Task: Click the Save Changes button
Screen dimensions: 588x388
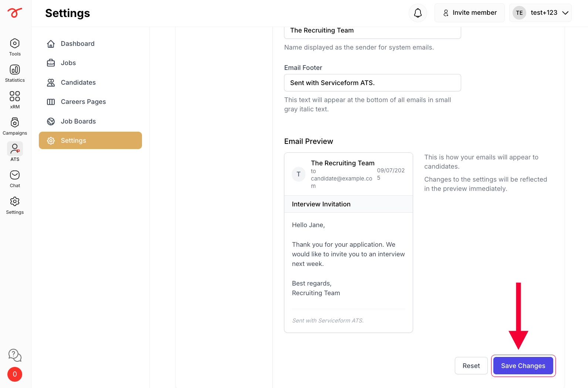Action: tap(523, 366)
